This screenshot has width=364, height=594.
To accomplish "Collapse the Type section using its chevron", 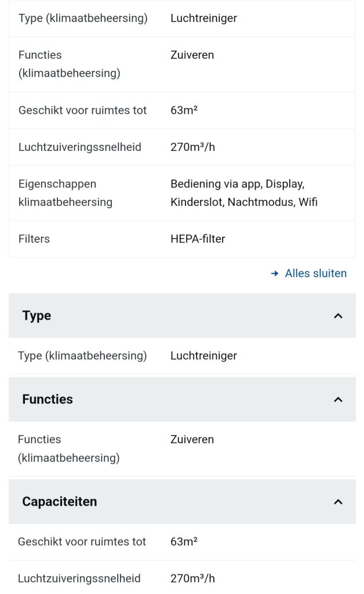I will coord(338,316).
